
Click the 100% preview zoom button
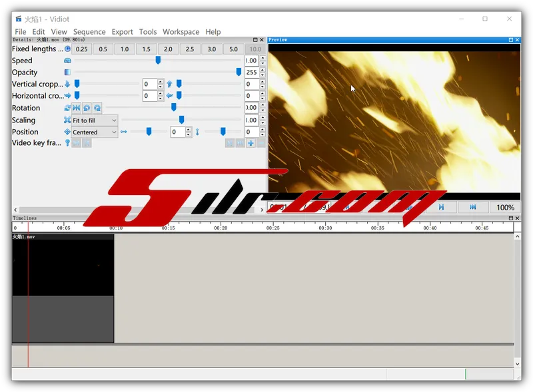[505, 207]
